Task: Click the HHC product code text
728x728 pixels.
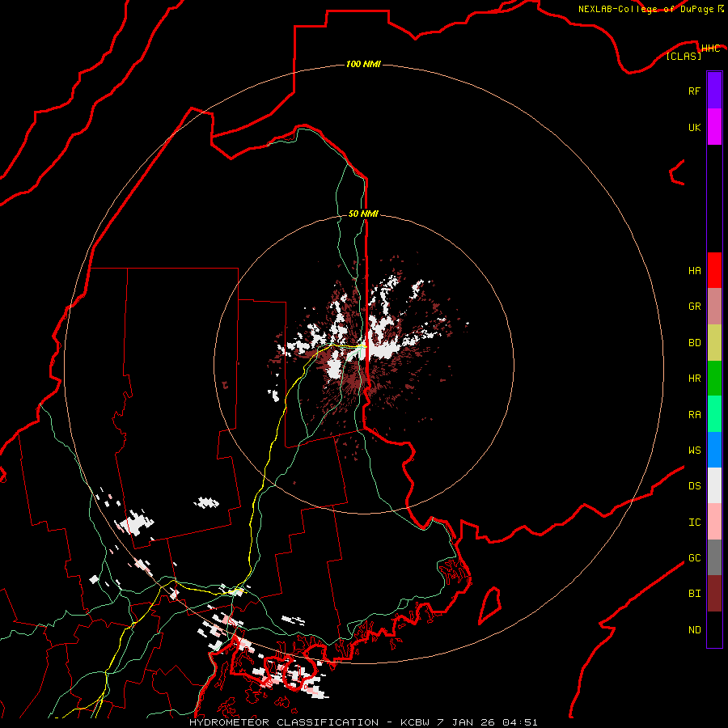Action: (710, 49)
